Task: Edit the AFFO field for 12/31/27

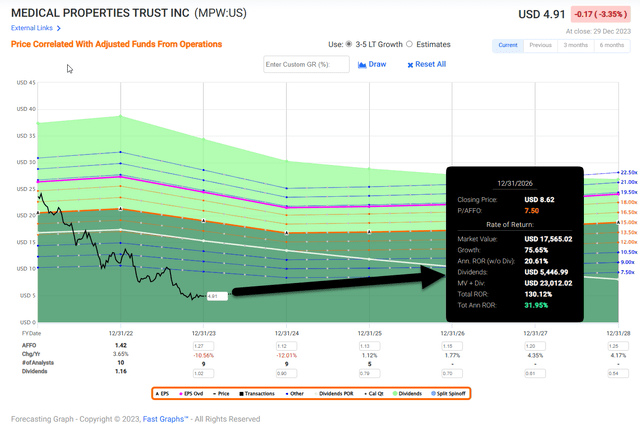Action: pos(535,346)
